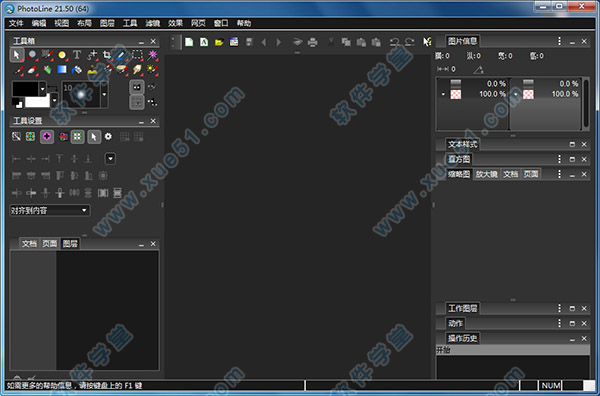Click the Print icon in toolbar
This screenshot has height=396, width=600.
pyautogui.click(x=313, y=42)
